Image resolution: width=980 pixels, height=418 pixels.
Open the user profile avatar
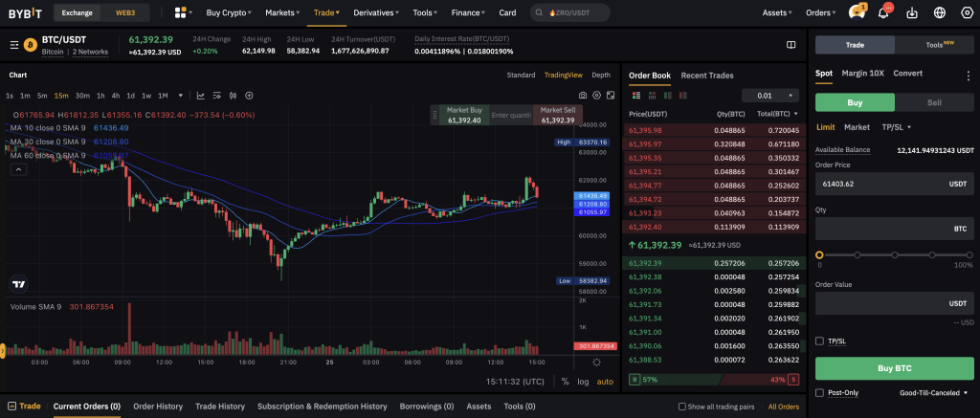[857, 11]
